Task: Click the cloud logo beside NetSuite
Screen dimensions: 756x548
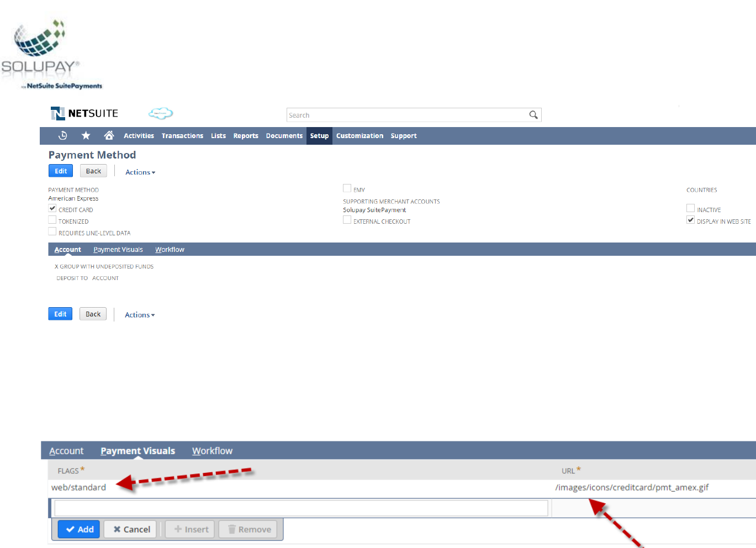Action: [x=161, y=113]
